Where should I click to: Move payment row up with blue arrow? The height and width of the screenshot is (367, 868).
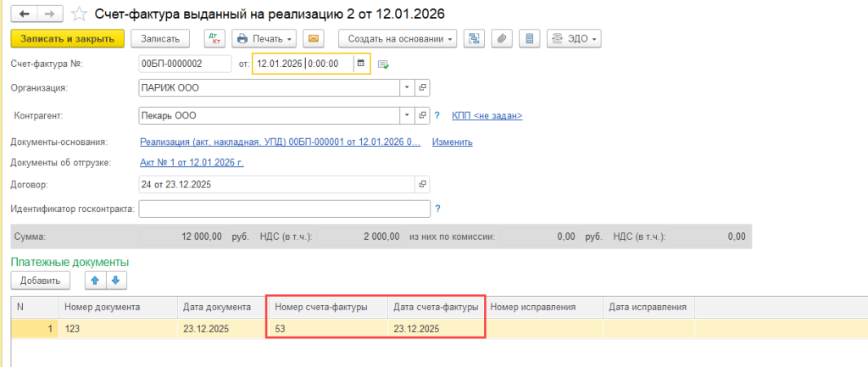95,281
